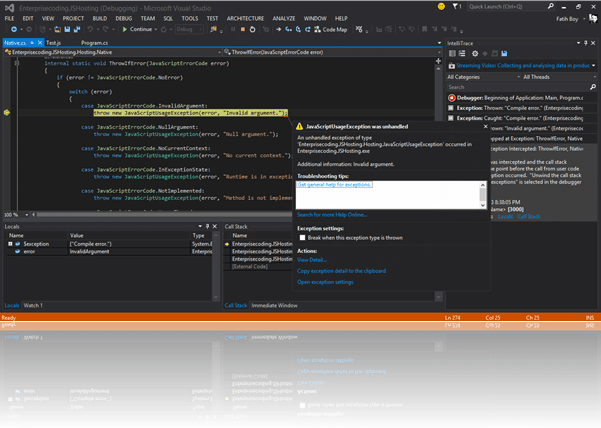601x428 pixels.
Task: Click the Save icon in toolbar
Action: tap(67, 29)
